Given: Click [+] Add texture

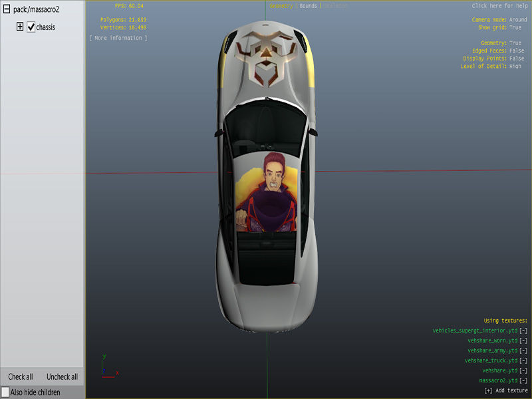Looking at the screenshot, I should click(x=506, y=390).
